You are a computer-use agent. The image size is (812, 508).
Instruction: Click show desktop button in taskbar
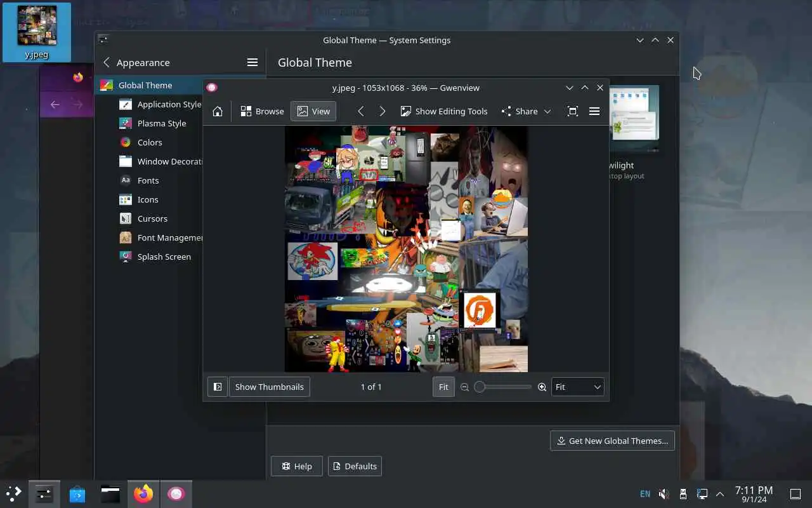795,493
